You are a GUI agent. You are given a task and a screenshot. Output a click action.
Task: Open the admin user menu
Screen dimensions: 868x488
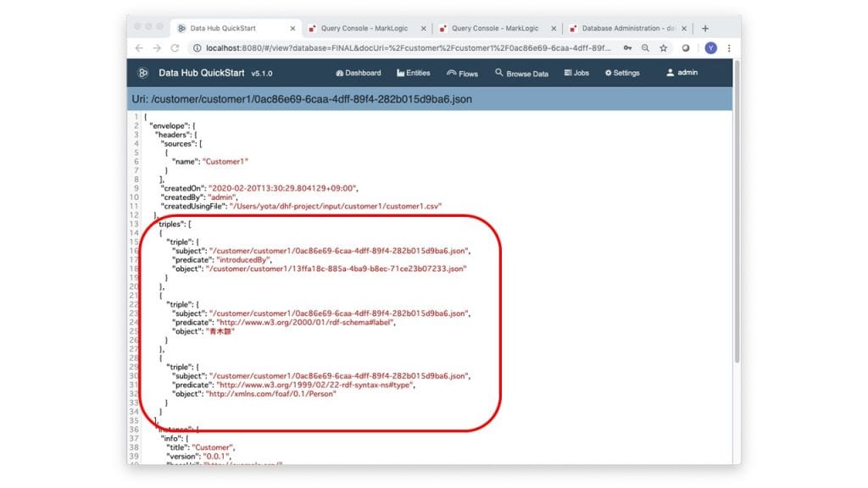pos(682,73)
